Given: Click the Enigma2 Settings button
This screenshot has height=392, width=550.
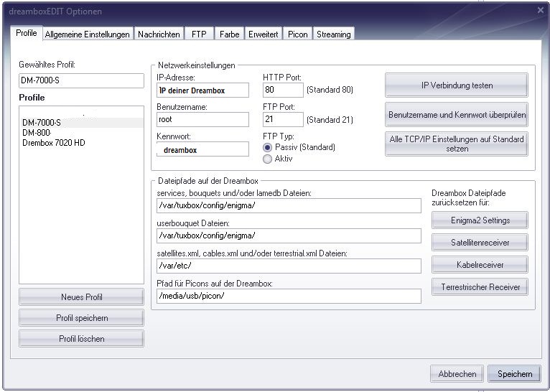Looking at the screenshot, I should tap(480, 220).
